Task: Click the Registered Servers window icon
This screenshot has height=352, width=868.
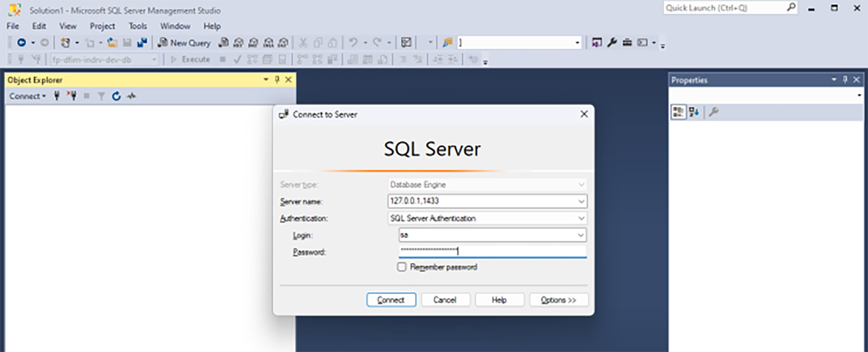Action: tap(597, 42)
